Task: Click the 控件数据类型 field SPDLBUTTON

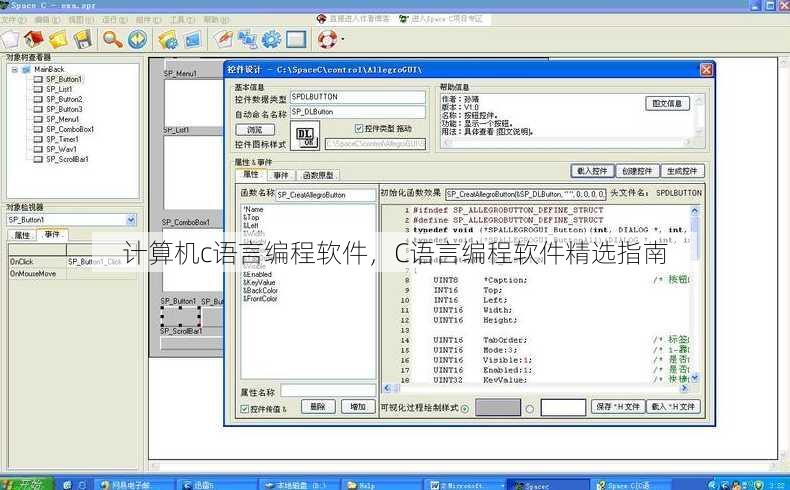Action: point(358,97)
